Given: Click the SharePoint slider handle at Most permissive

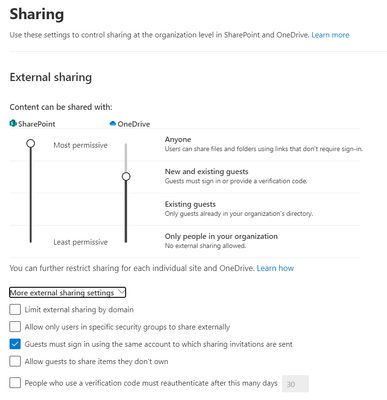Looking at the screenshot, I should [31, 143].
